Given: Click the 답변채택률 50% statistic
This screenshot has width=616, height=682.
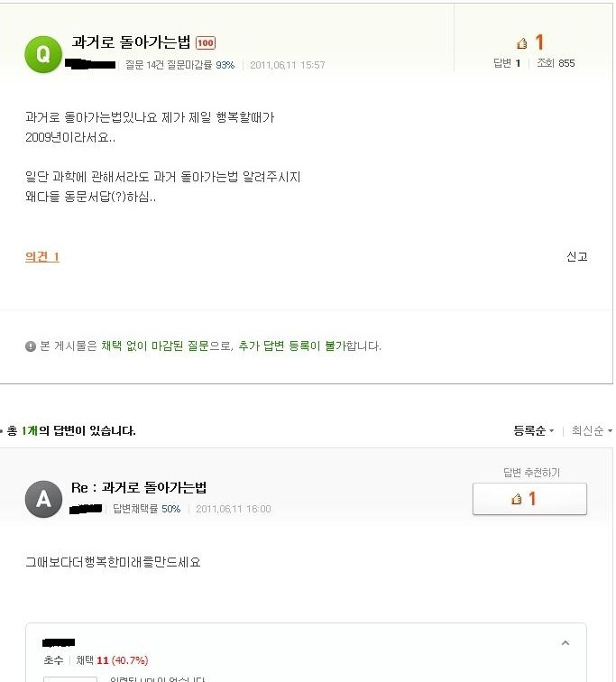Looking at the screenshot, I should click(147, 509).
